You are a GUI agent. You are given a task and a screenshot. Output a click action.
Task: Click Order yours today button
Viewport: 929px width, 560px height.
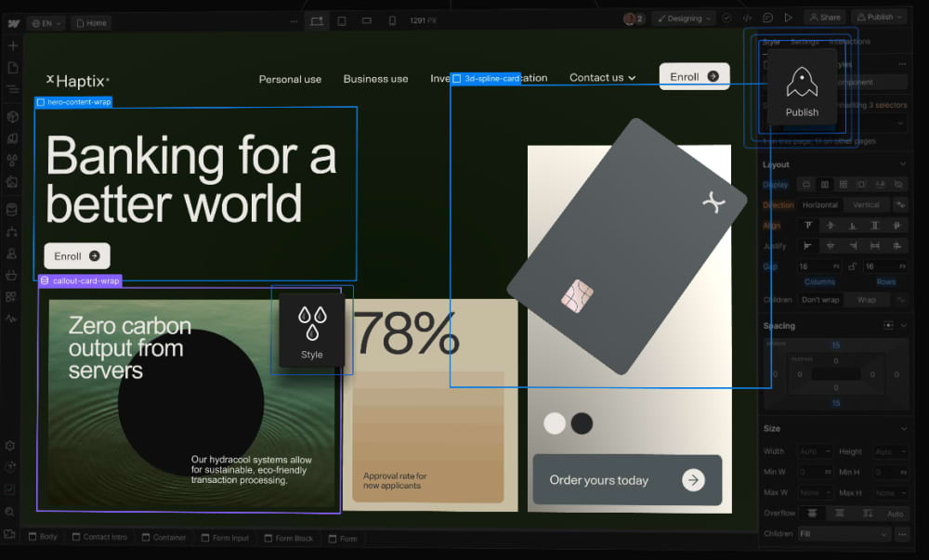coord(627,479)
